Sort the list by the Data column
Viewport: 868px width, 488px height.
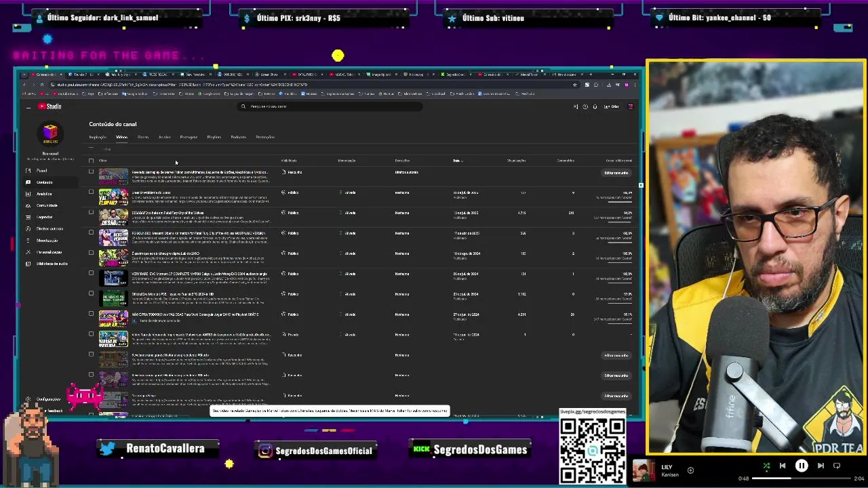[458, 161]
